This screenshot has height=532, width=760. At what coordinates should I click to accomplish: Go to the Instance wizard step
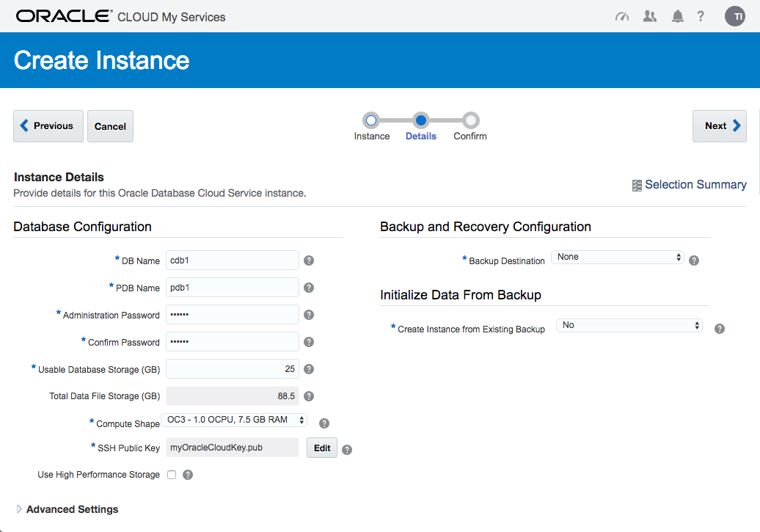(x=371, y=120)
